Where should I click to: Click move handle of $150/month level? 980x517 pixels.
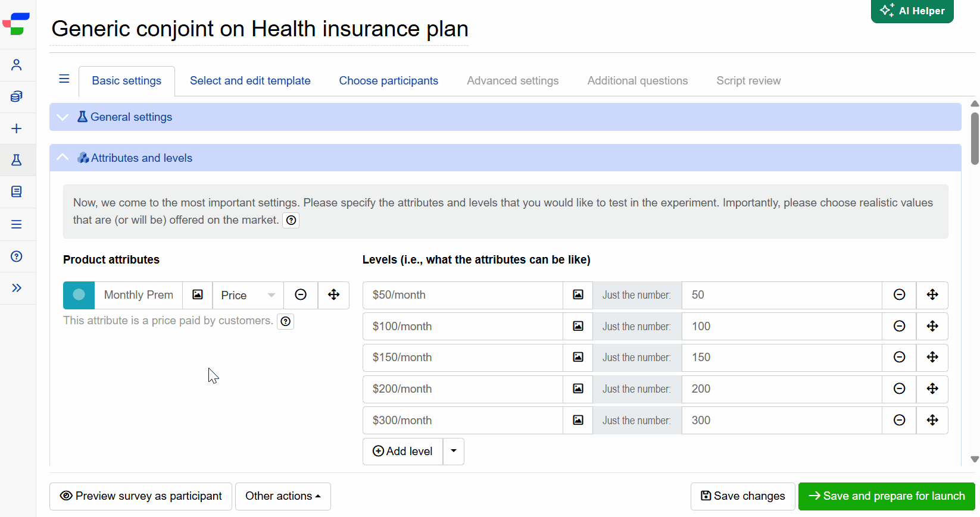[932, 358]
